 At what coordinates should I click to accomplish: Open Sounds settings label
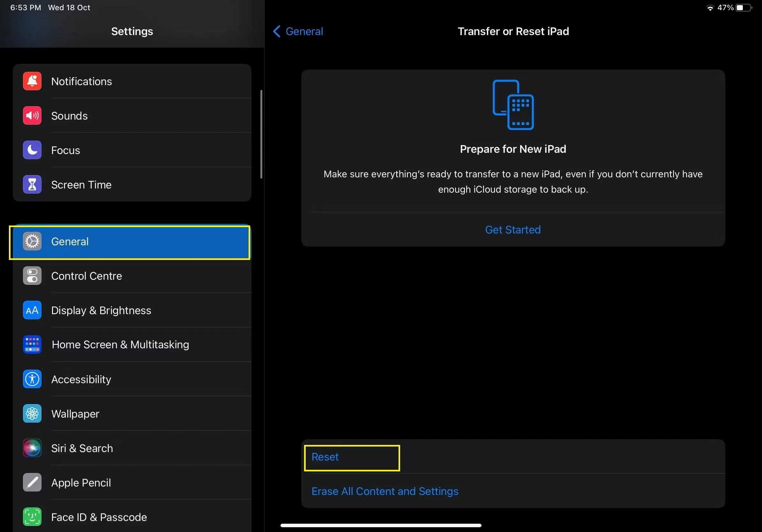pyautogui.click(x=69, y=116)
